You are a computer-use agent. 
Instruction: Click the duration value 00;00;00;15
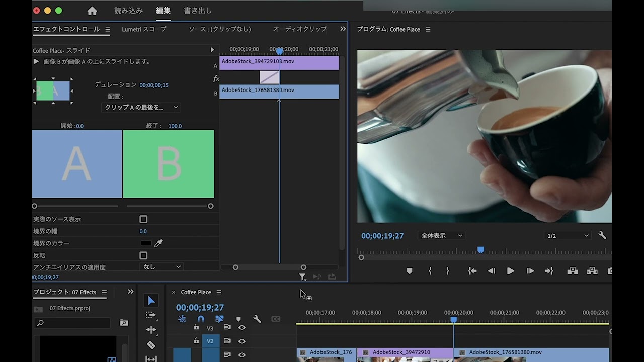tap(154, 85)
